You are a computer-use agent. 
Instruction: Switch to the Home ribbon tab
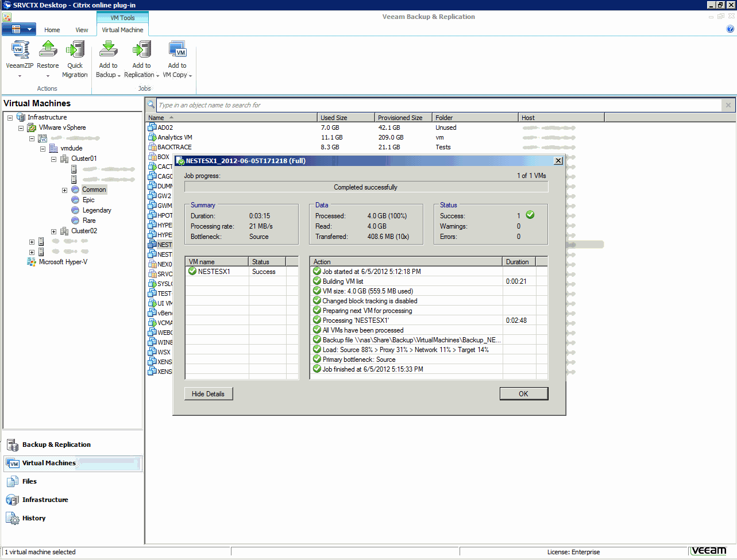[x=52, y=30]
